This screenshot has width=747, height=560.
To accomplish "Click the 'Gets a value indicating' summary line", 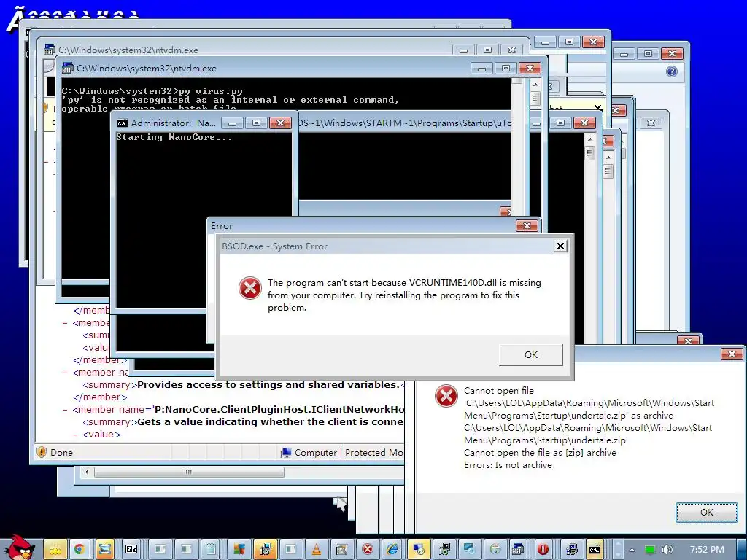I will 243,422.
